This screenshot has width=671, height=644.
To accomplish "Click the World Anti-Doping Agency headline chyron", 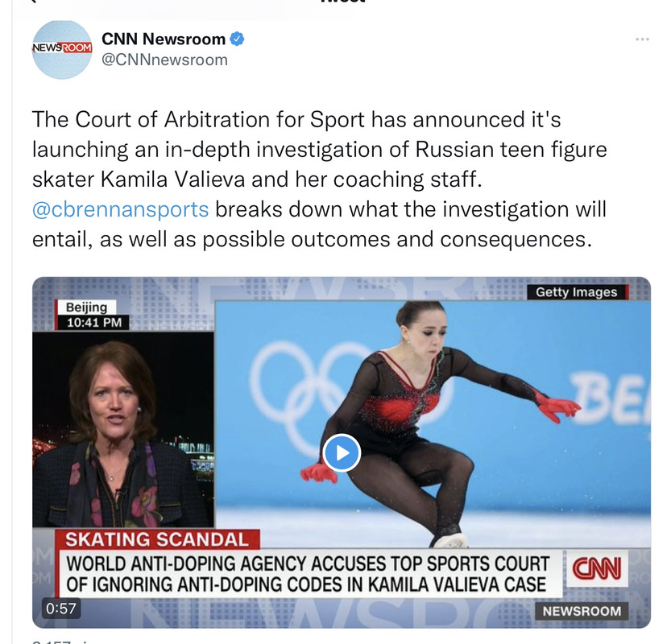I will [x=308, y=574].
